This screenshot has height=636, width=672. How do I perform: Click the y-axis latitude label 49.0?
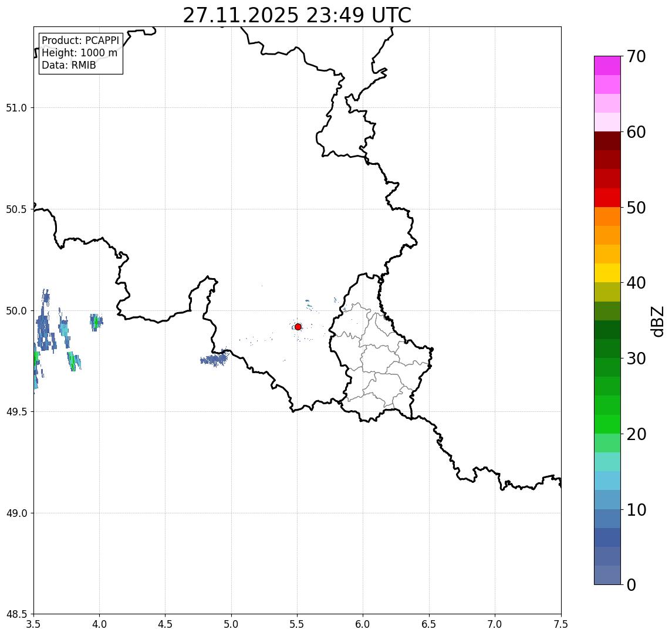(x=16, y=513)
